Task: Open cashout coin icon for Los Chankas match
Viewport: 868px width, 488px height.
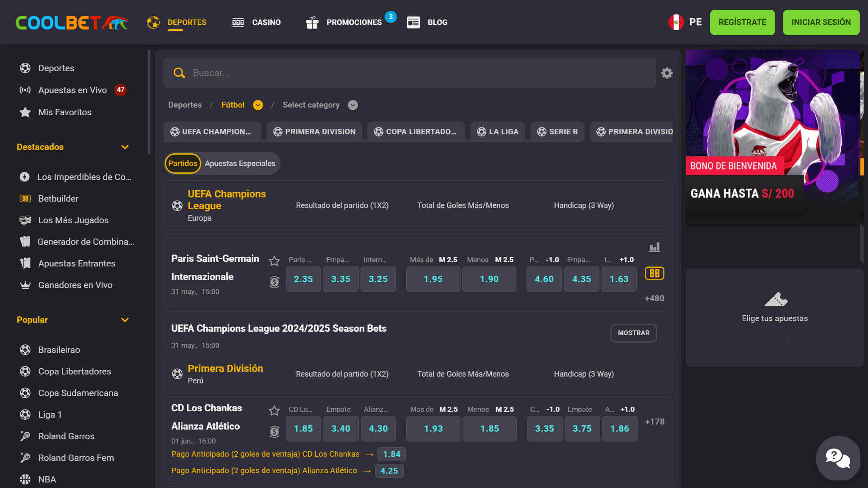Action: click(274, 432)
